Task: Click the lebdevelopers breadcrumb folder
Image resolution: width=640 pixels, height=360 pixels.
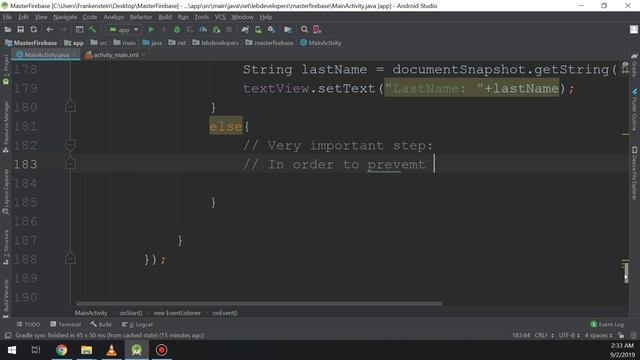Action: 216,43
